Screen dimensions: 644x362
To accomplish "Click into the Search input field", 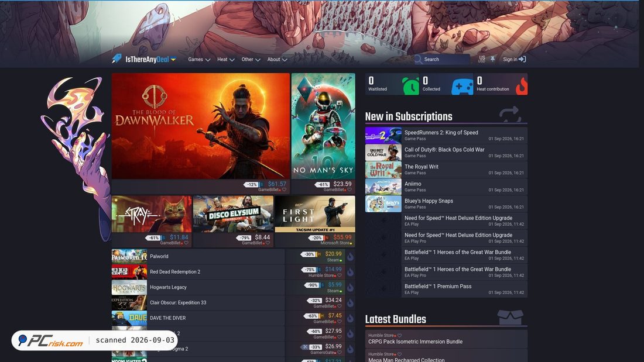I will (446, 60).
